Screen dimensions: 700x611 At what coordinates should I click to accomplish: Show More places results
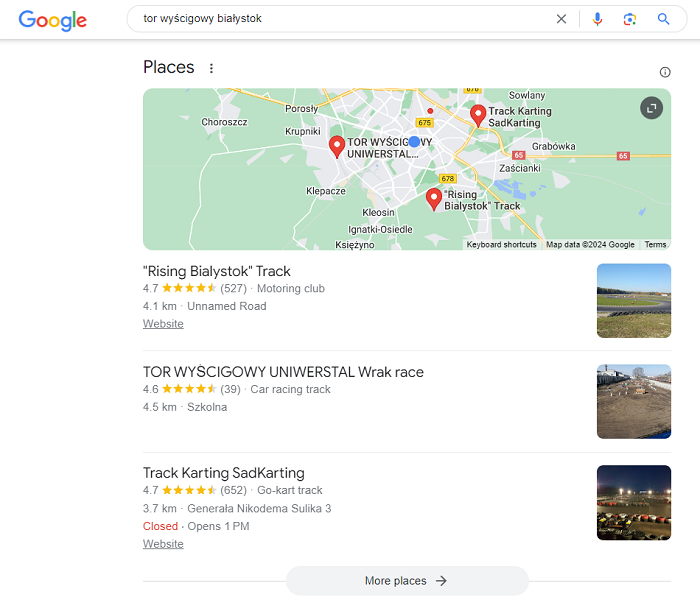click(x=407, y=581)
